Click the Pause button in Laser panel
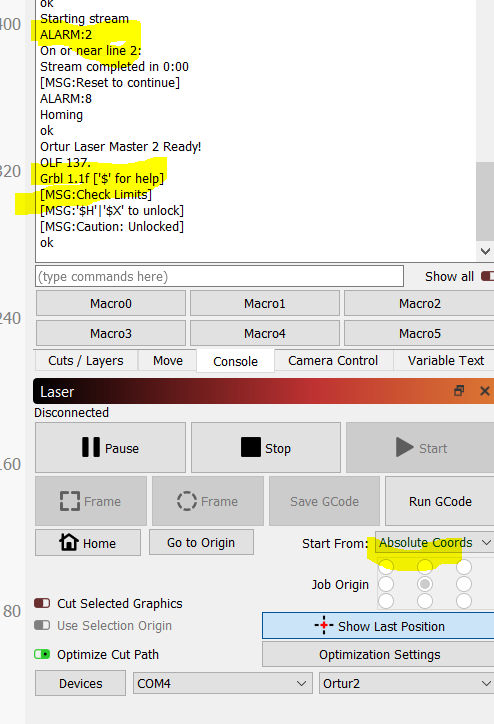 tap(110, 447)
